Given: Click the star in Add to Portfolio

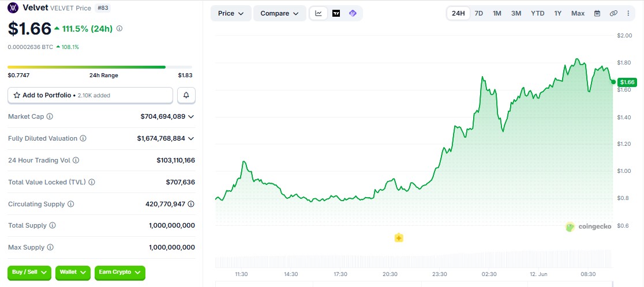Looking at the screenshot, I should click(x=17, y=95).
